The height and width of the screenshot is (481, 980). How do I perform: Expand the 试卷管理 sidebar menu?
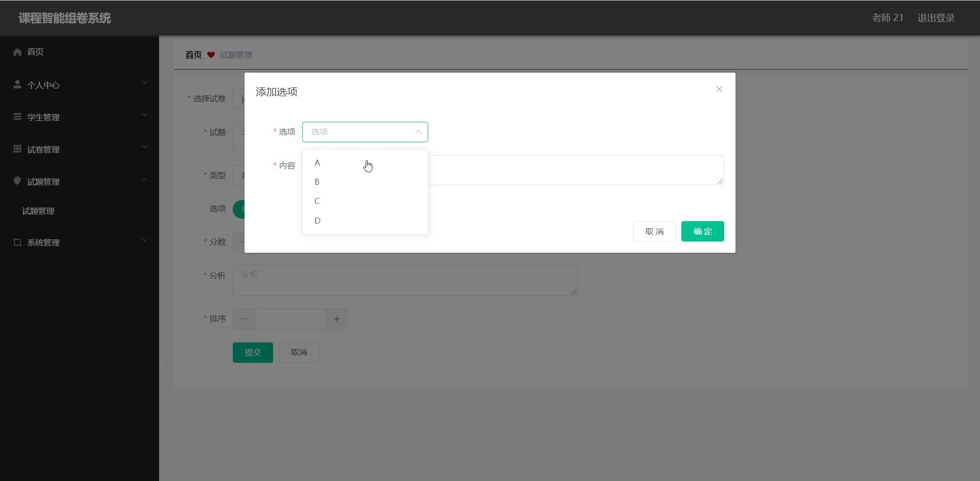[x=79, y=149]
